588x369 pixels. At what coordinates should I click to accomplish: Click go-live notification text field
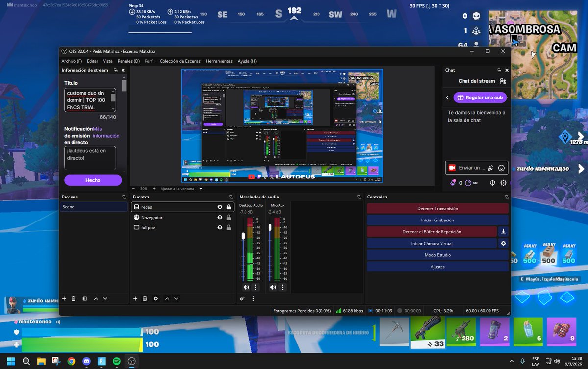[x=90, y=158]
